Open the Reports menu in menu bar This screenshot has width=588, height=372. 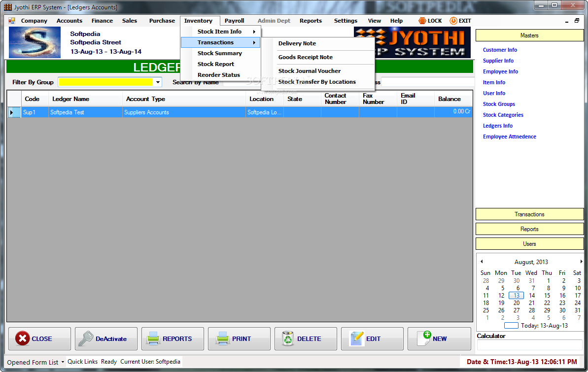click(x=311, y=21)
